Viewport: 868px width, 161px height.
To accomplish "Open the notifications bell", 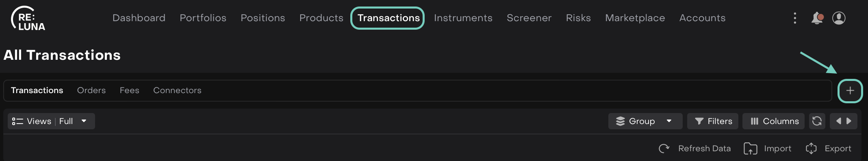I will (817, 18).
